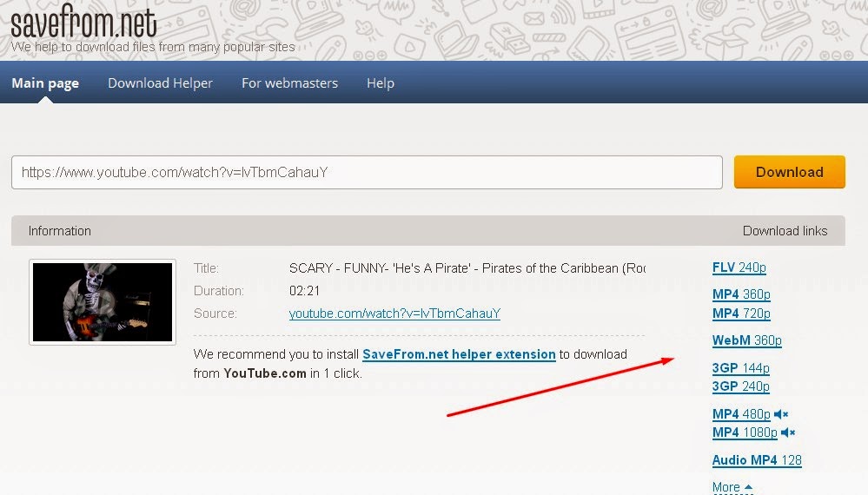The height and width of the screenshot is (495, 868).
Task: Download the WebM 360p version
Action: pos(746,340)
